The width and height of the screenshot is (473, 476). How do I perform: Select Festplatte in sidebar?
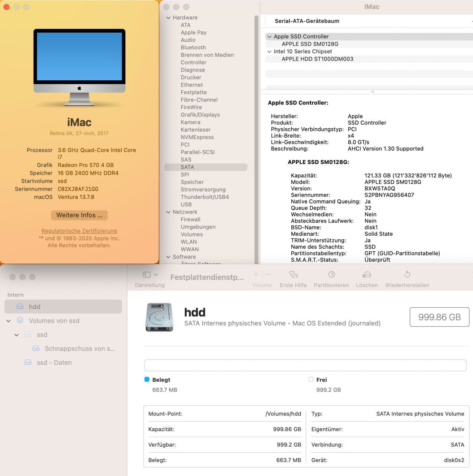pos(194,92)
